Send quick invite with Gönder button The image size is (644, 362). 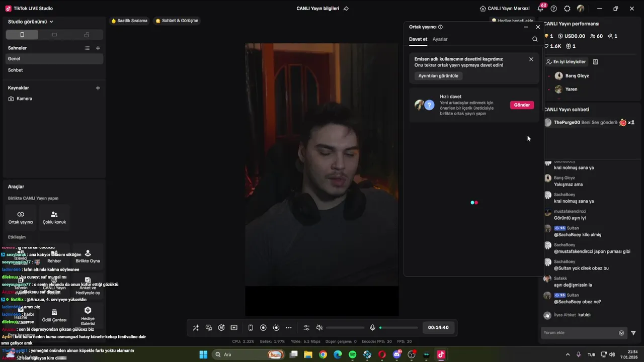tap(522, 105)
